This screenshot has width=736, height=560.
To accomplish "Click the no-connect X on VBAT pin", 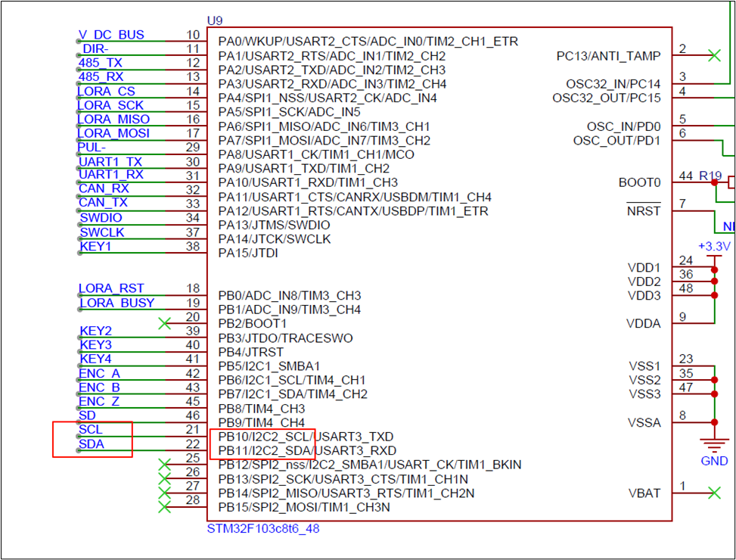I will click(x=713, y=493).
